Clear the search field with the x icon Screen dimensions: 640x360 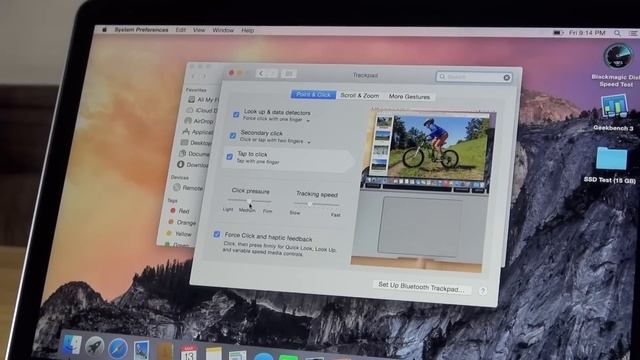point(507,78)
